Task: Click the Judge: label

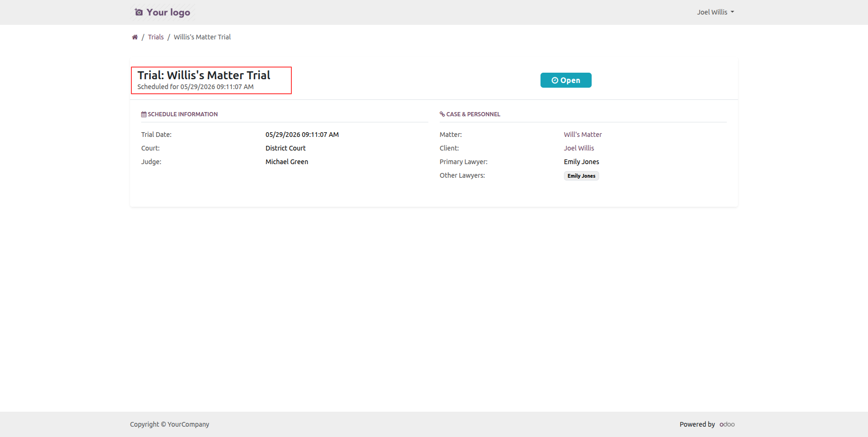Action: [151, 162]
